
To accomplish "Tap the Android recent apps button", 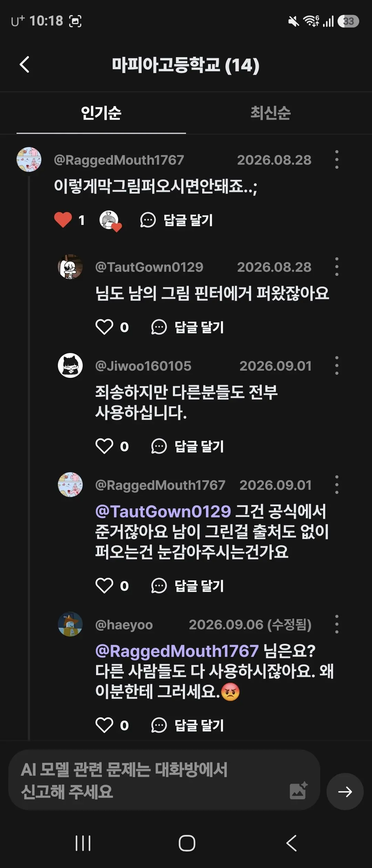I will pos(83,843).
